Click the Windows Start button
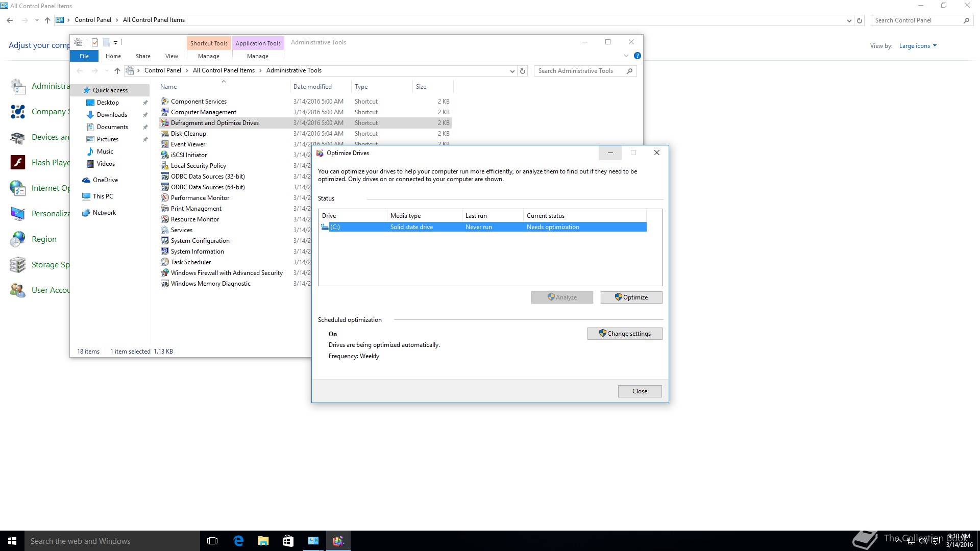Viewport: 980px width, 551px height. (x=12, y=541)
